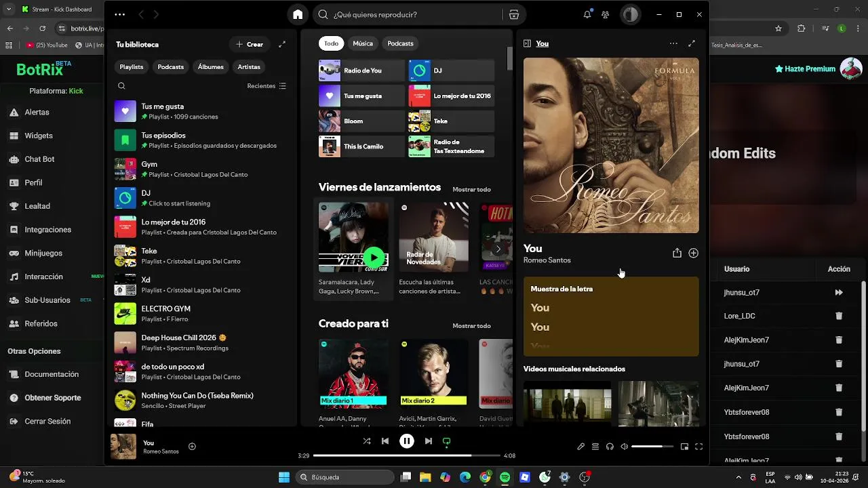Advance Viernes de lanzamientos carousel arrow
Image resolution: width=868 pixels, height=488 pixels.
498,249
